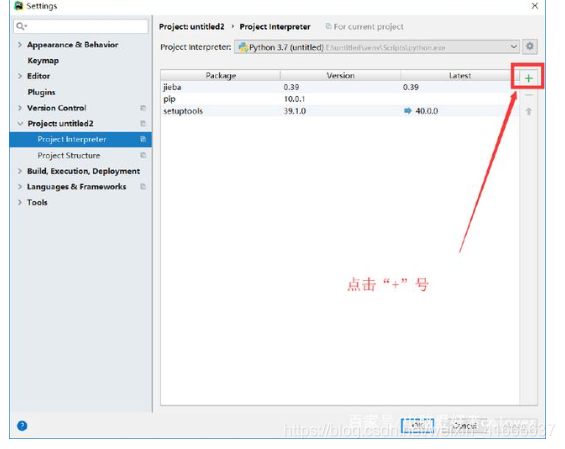Click the Python logo in interpreter field

[x=243, y=47]
